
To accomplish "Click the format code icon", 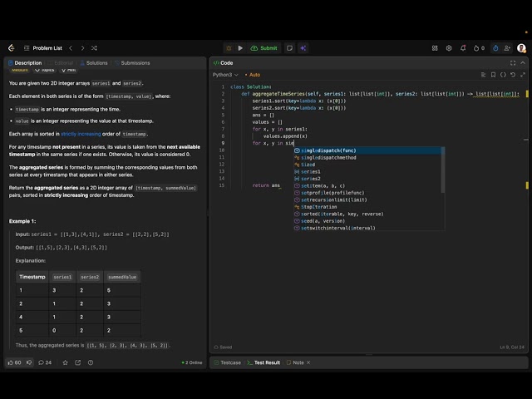I will click(483, 75).
